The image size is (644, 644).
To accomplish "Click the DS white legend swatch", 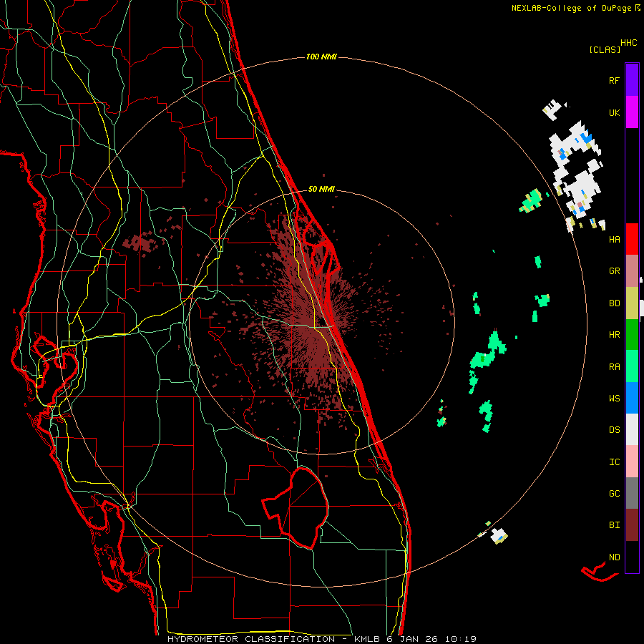I will tap(632, 429).
